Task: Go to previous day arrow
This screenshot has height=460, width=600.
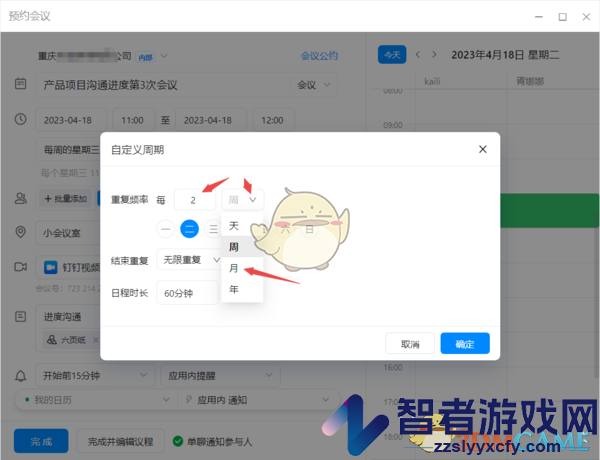Action: [x=418, y=55]
